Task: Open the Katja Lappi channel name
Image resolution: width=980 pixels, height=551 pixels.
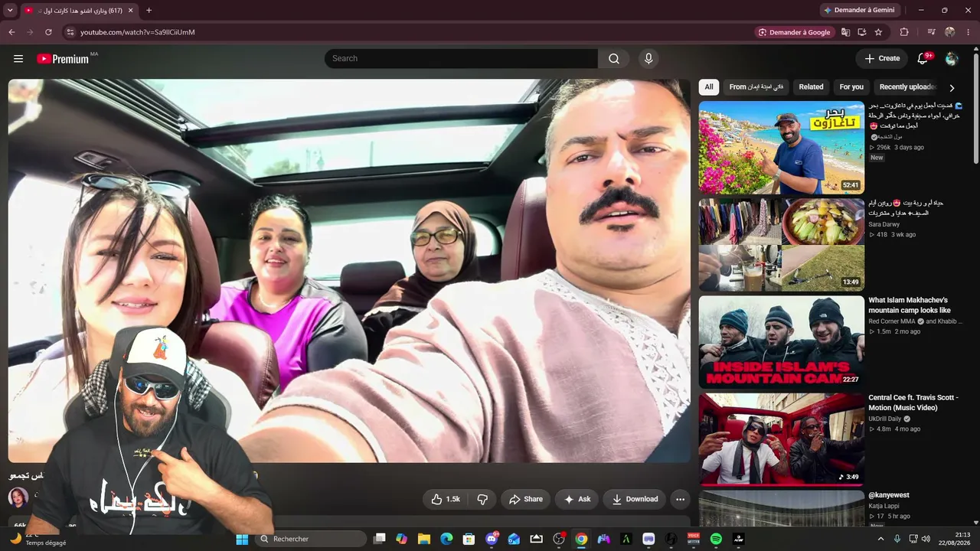Action: (x=884, y=506)
